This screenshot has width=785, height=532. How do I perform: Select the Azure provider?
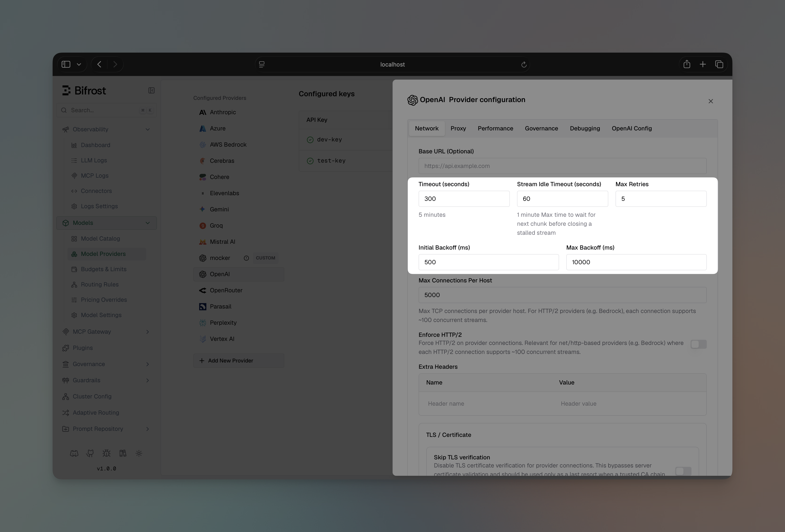pyautogui.click(x=239, y=128)
